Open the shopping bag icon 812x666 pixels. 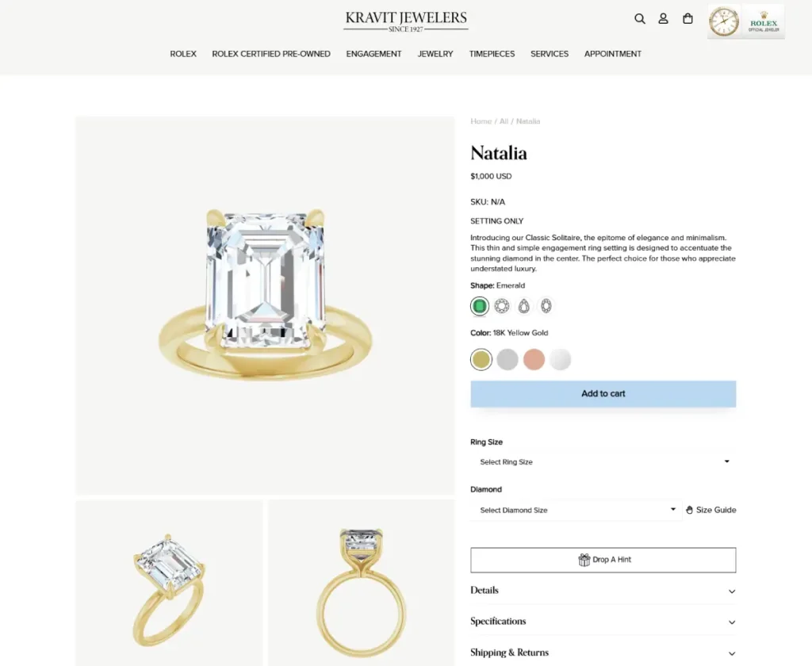pyautogui.click(x=688, y=19)
